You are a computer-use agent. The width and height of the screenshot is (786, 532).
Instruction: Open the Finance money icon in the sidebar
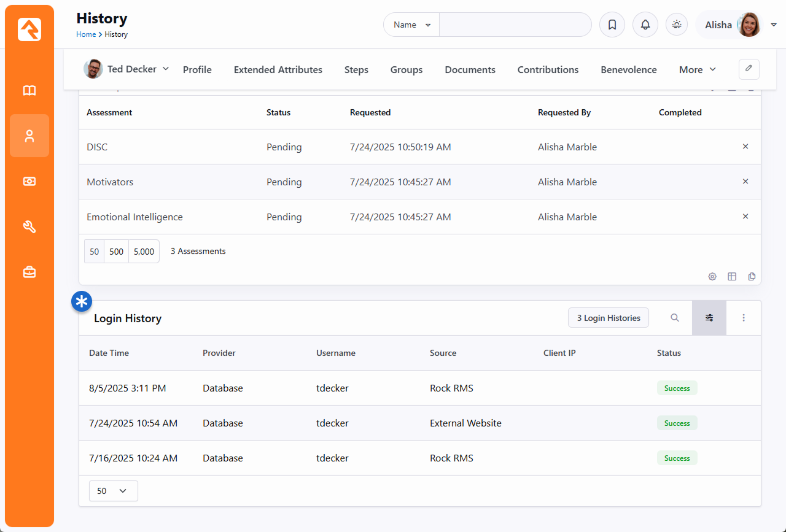pos(29,181)
